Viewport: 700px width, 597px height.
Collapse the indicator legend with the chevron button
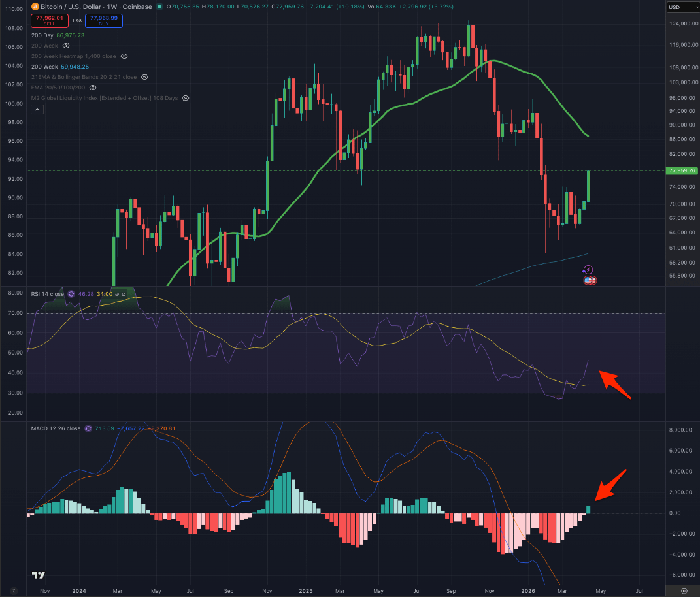pos(37,109)
